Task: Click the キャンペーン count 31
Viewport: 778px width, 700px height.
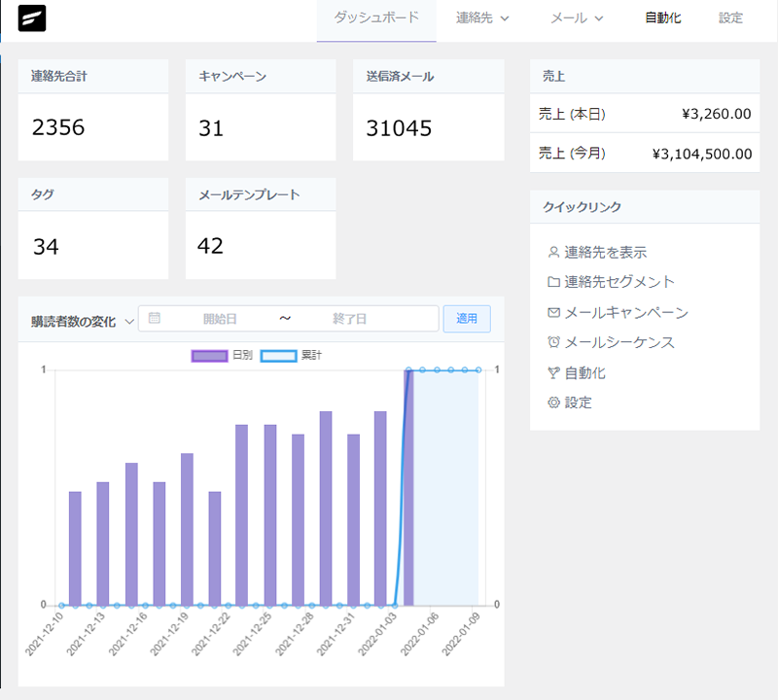Action: (x=211, y=128)
